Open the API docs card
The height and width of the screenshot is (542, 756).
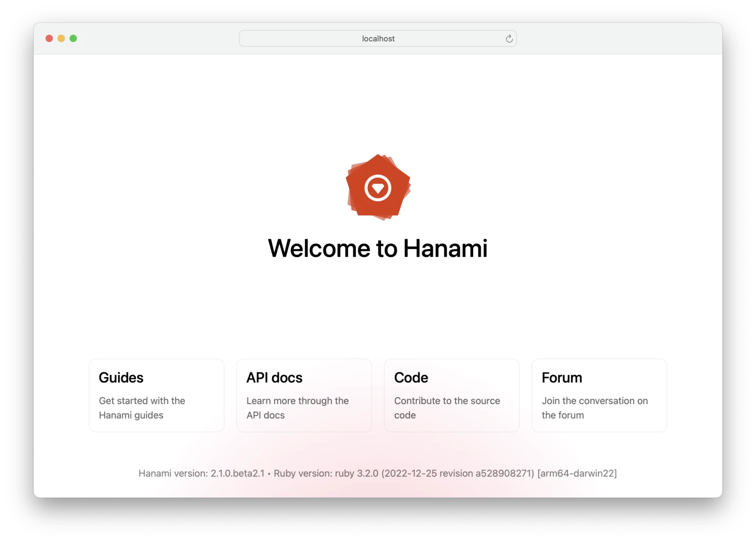click(x=304, y=395)
